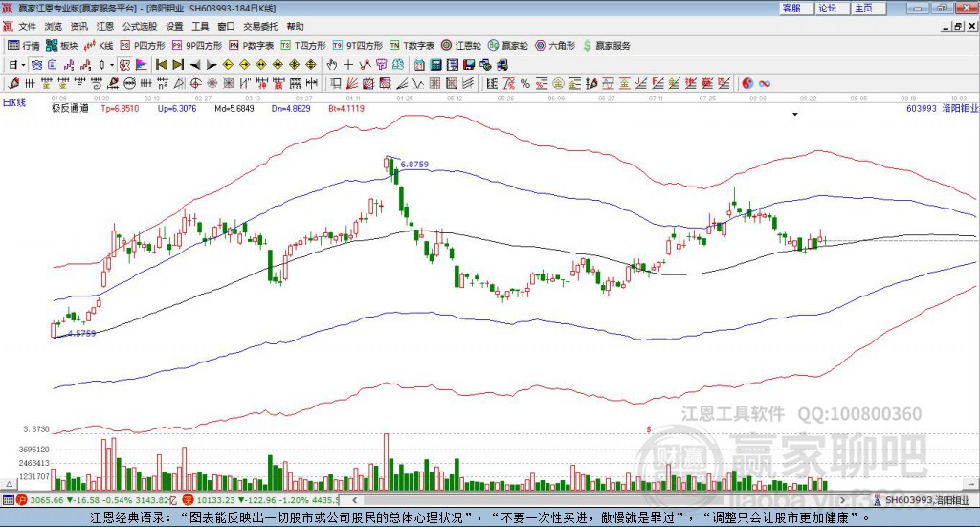Open the 江恩 menu
This screenshot has width=980, height=527.
coord(105,26)
